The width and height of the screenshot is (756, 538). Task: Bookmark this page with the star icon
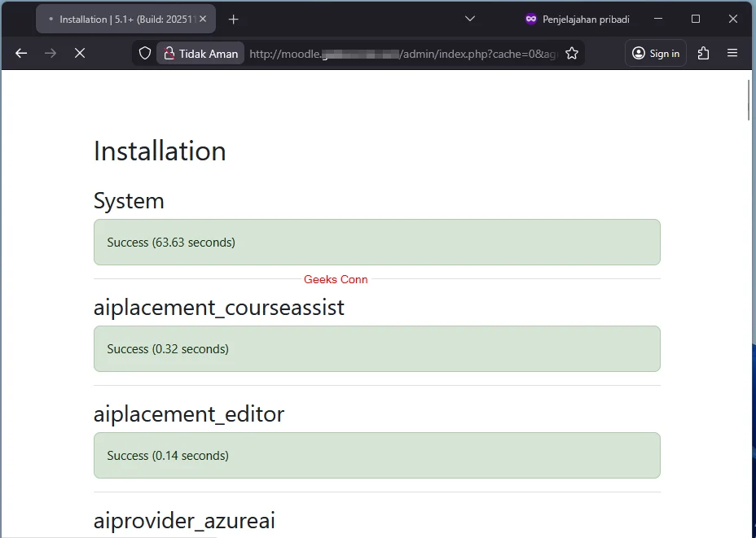pos(572,53)
